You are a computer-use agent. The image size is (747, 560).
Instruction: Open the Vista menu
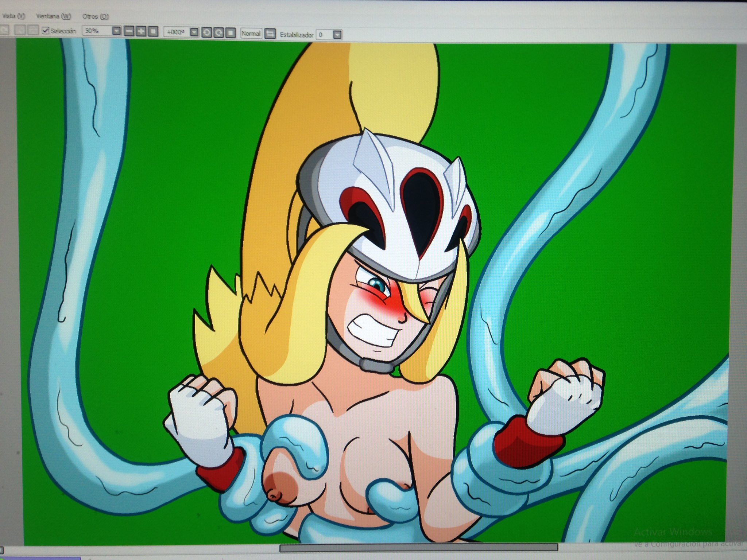(13, 16)
